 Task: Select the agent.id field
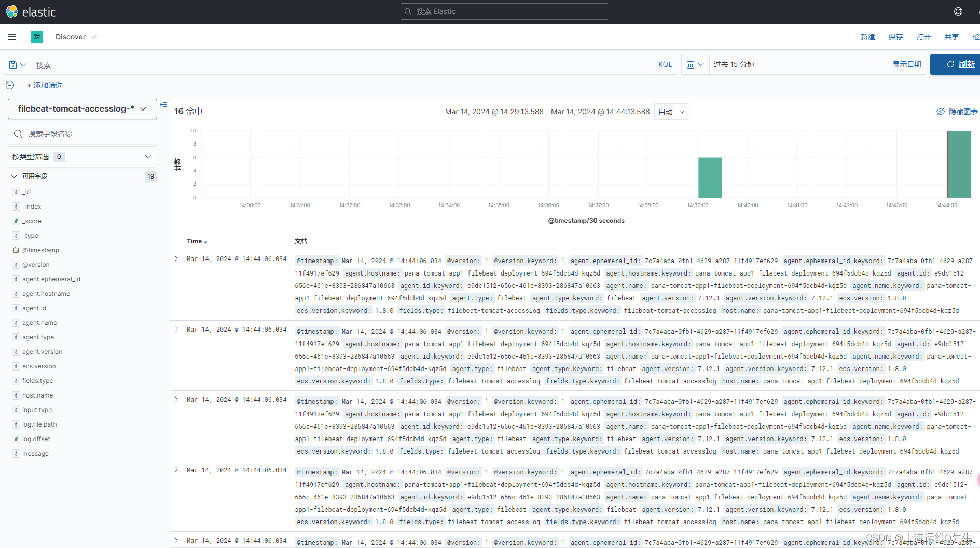[x=34, y=308]
